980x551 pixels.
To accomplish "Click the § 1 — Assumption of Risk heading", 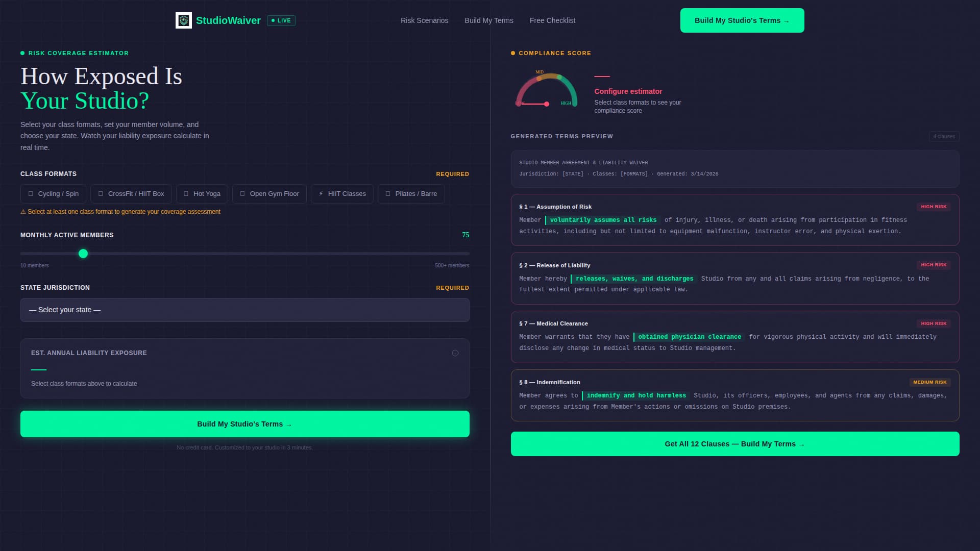I will tap(555, 207).
